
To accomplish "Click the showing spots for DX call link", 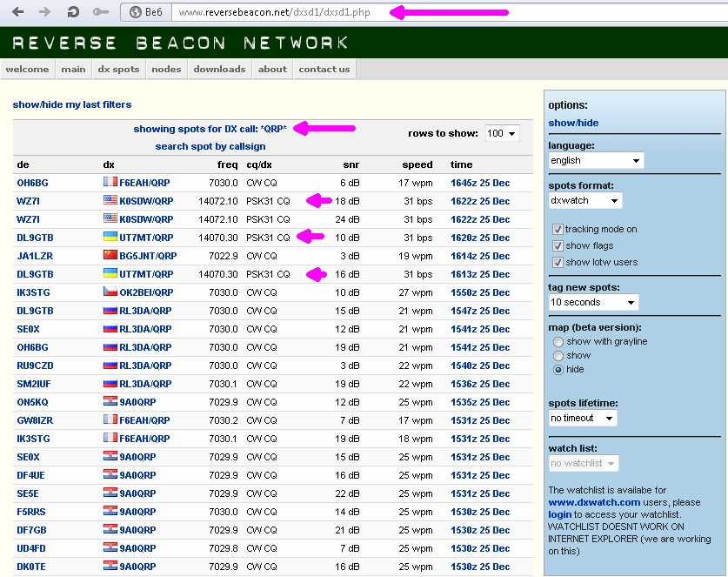I will tap(210, 129).
